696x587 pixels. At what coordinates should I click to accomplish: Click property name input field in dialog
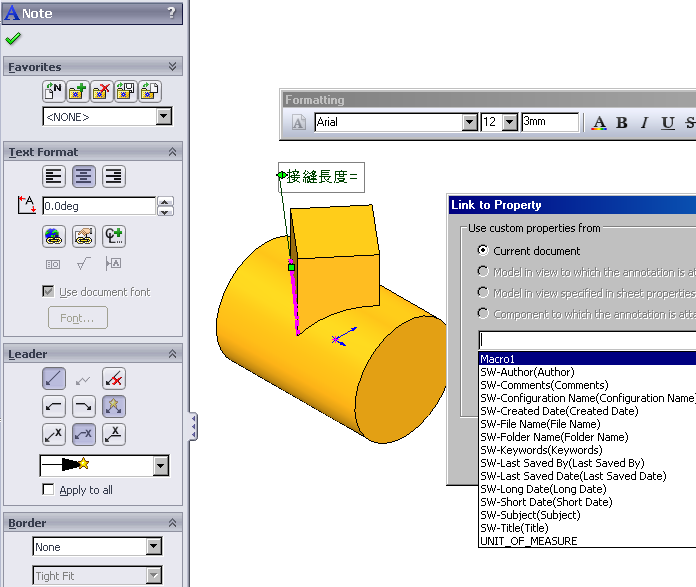point(587,340)
